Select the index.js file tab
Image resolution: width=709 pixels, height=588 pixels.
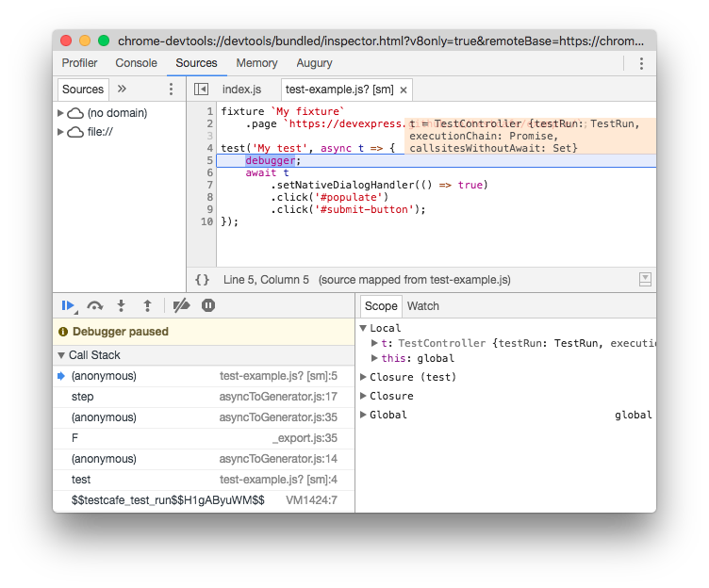pyautogui.click(x=241, y=90)
